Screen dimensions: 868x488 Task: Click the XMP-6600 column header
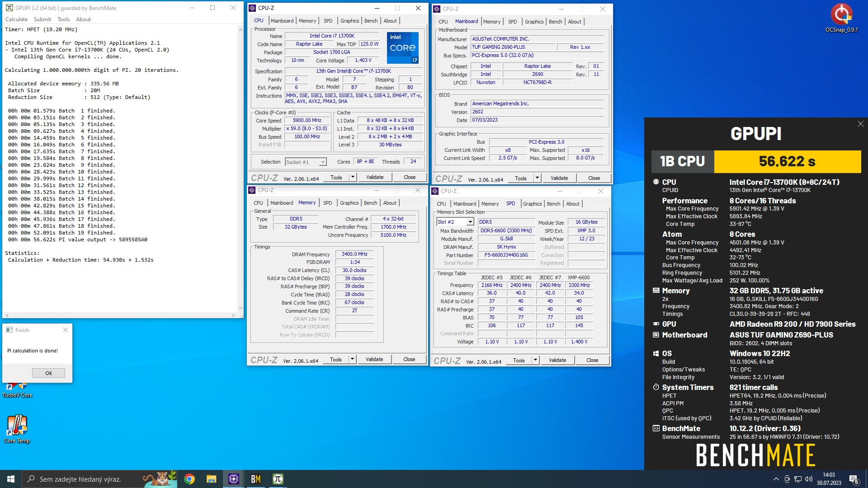pyautogui.click(x=579, y=277)
